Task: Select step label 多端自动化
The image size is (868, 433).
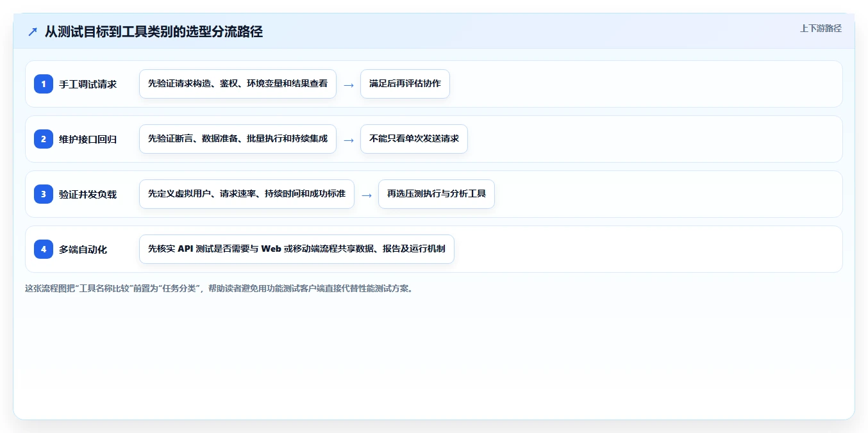Action: click(83, 249)
